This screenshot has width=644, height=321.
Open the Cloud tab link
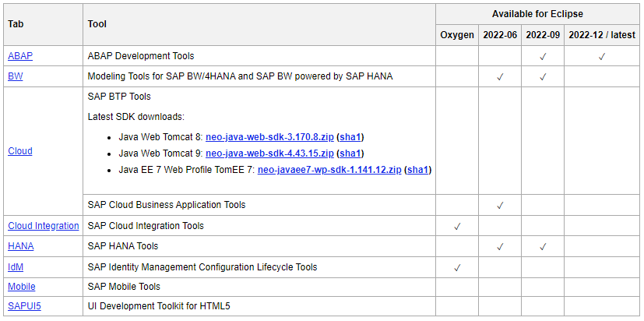20,151
